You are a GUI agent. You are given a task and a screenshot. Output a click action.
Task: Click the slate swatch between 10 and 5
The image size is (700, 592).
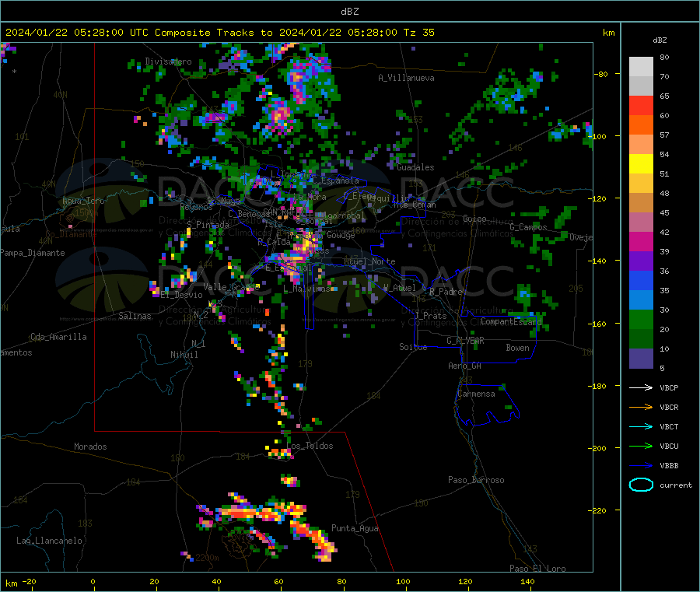click(x=641, y=359)
